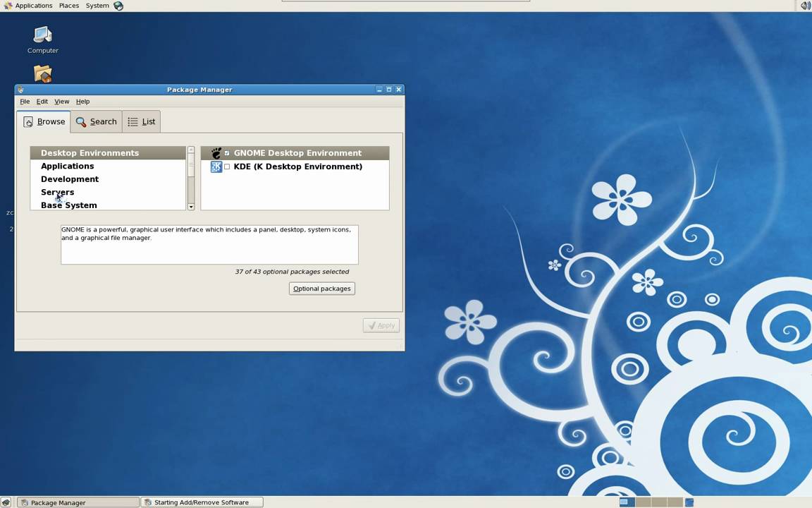The height and width of the screenshot is (508, 812).
Task: Open the View menu
Action: coord(61,102)
